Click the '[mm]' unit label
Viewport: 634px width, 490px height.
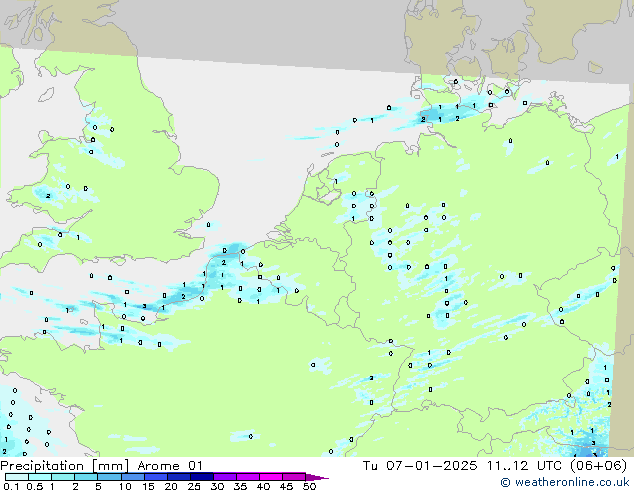click(111, 466)
